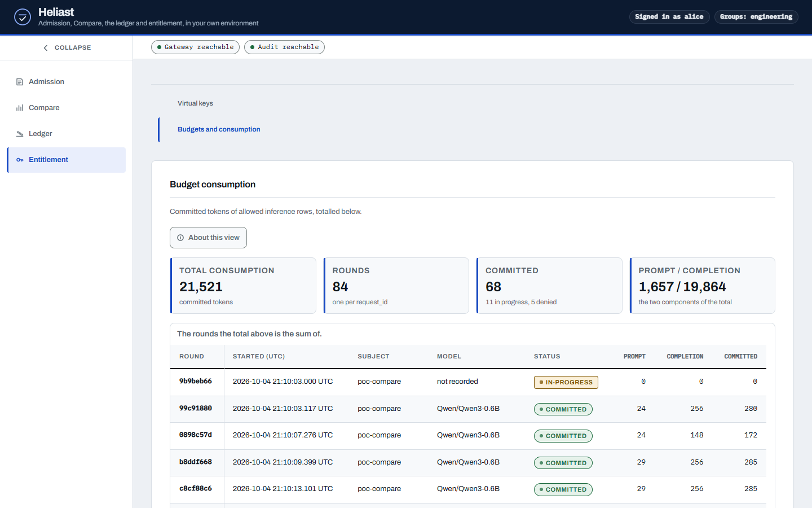Click round ID c8cf88c6
The height and width of the screenshot is (508, 812).
(196, 489)
